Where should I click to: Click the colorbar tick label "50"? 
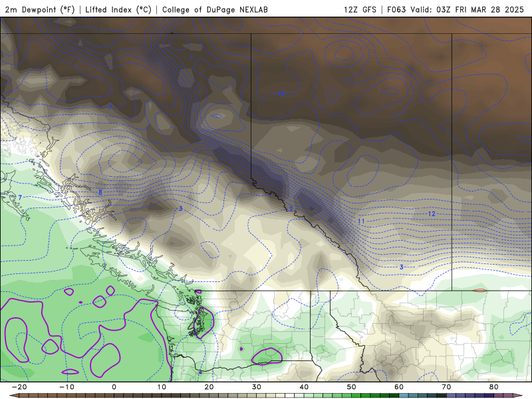pyautogui.click(x=352, y=387)
